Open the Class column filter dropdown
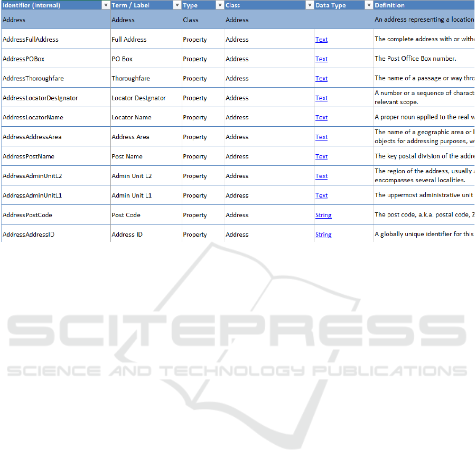This screenshot has height=468, width=476. point(310,5)
